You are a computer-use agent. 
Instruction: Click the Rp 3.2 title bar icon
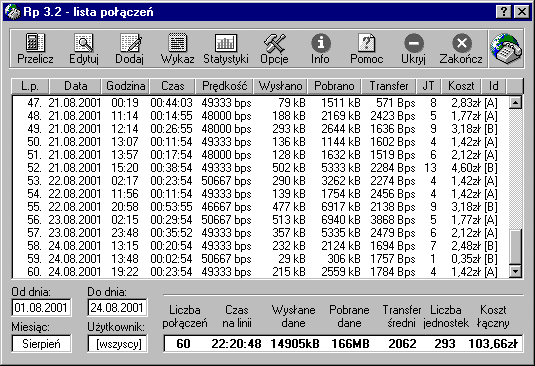pyautogui.click(x=13, y=12)
